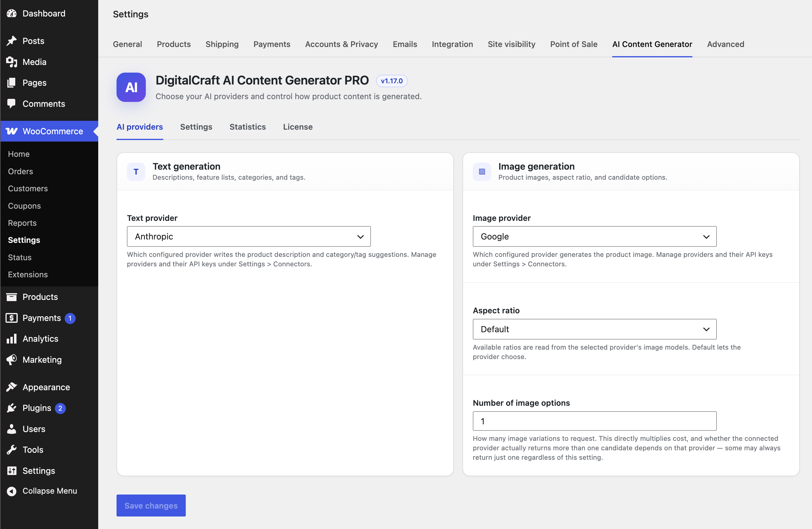Open the Accounts & Privacy tab
This screenshot has width=812, height=529.
(342, 44)
